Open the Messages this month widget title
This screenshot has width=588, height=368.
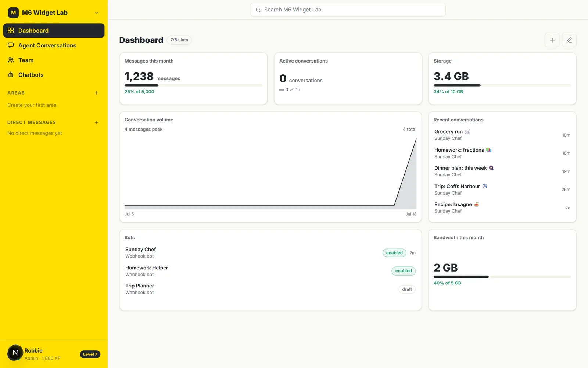pyautogui.click(x=149, y=61)
